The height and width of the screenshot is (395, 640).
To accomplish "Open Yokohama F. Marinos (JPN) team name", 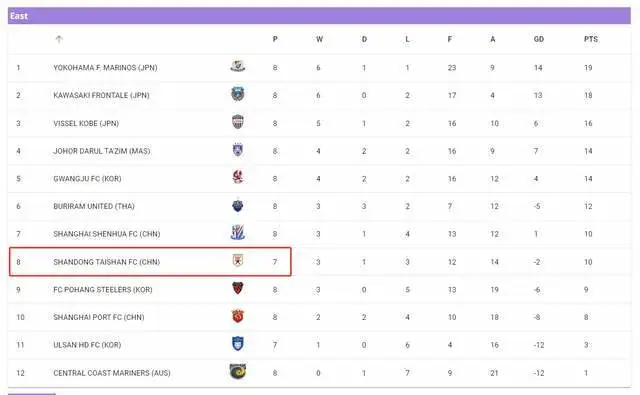I will [x=105, y=68].
